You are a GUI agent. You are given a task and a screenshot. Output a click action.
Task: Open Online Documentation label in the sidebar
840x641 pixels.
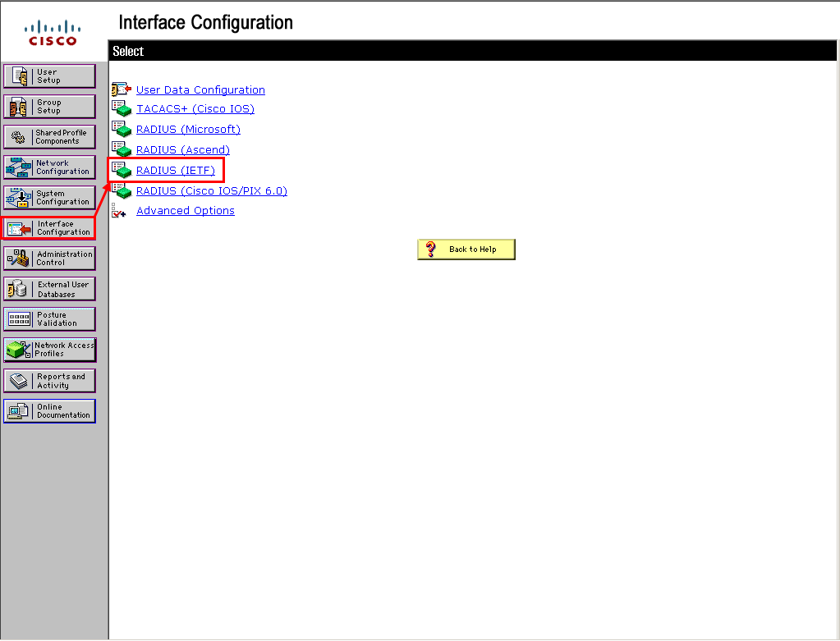click(x=63, y=411)
